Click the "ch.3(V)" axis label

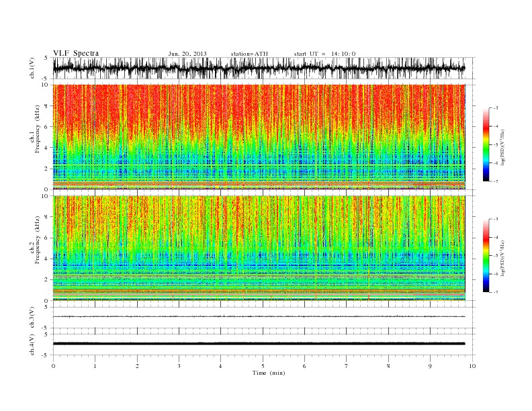point(32,317)
